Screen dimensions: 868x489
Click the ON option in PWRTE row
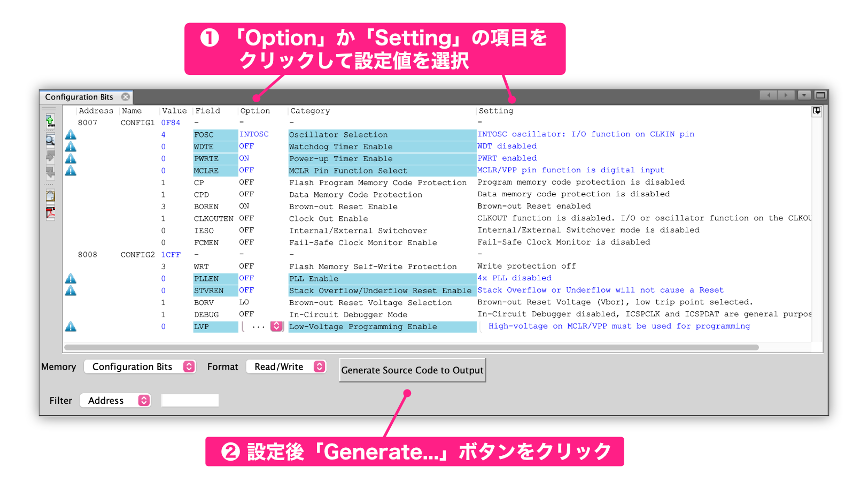tap(244, 158)
